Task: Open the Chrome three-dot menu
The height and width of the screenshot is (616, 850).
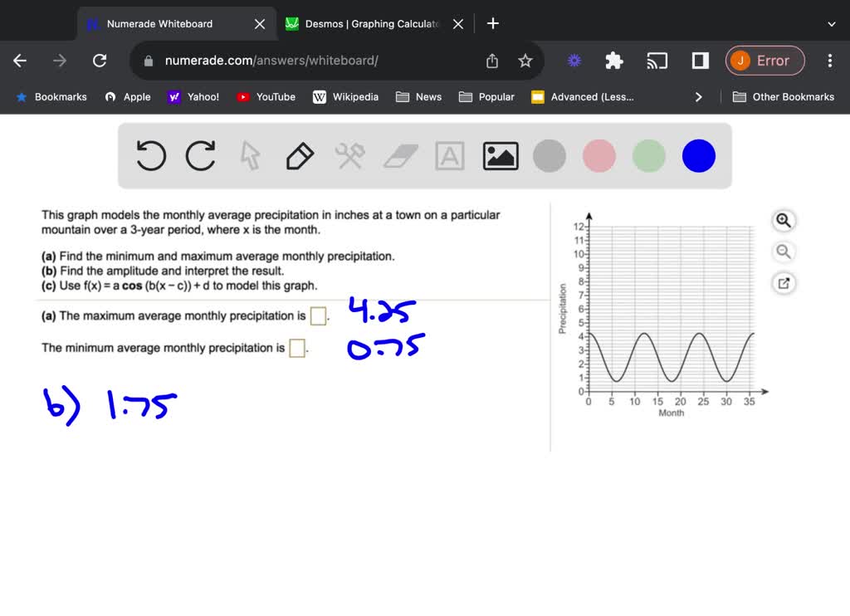Action: coord(829,60)
